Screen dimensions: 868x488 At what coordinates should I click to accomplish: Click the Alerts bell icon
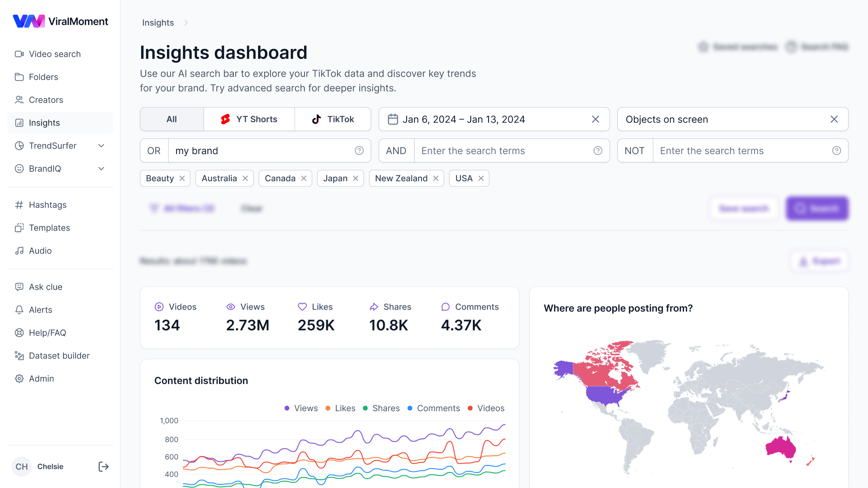coord(19,310)
